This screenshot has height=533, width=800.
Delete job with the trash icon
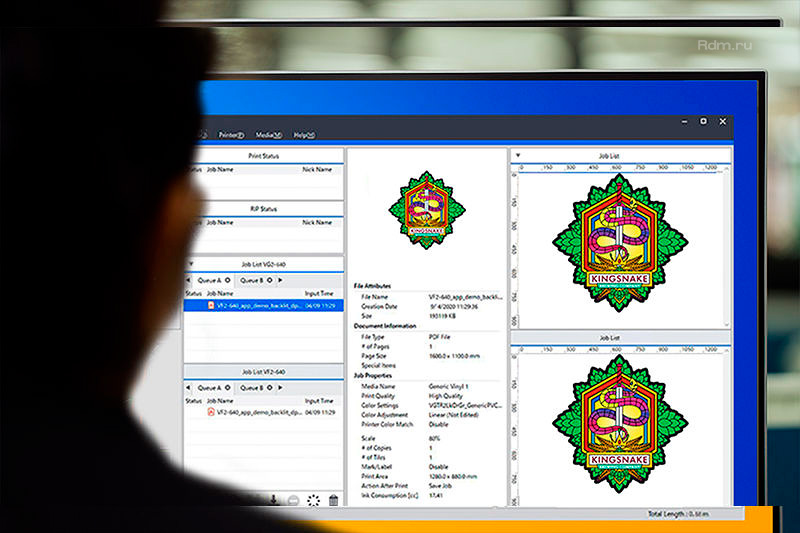click(333, 500)
